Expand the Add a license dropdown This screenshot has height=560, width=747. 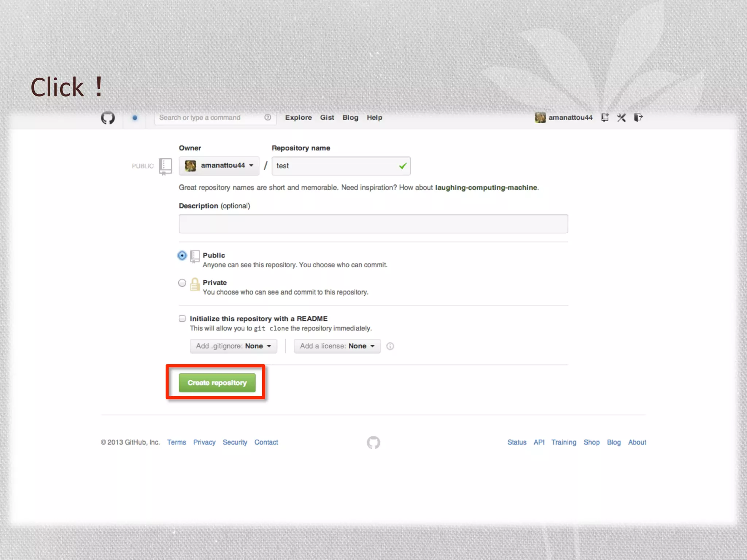click(x=337, y=346)
